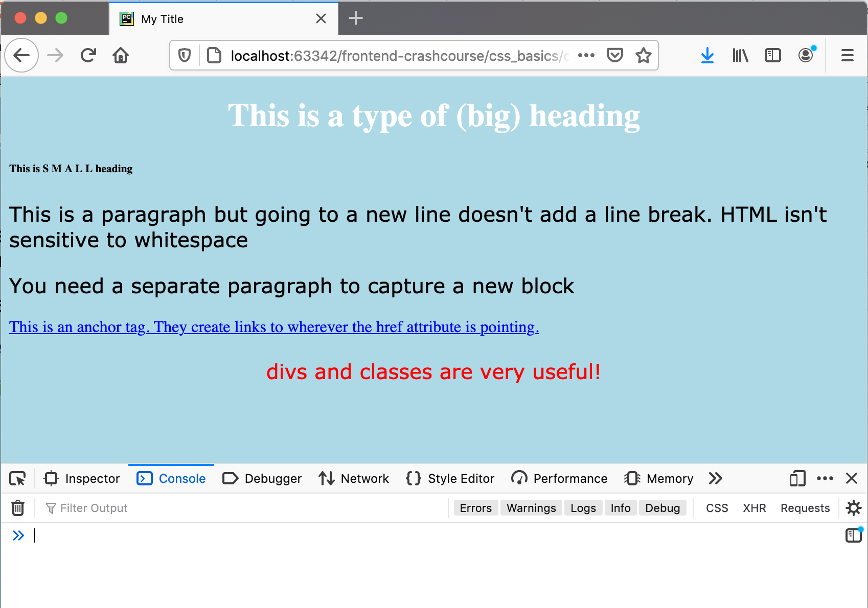Switch to the Performance tab

pos(560,479)
